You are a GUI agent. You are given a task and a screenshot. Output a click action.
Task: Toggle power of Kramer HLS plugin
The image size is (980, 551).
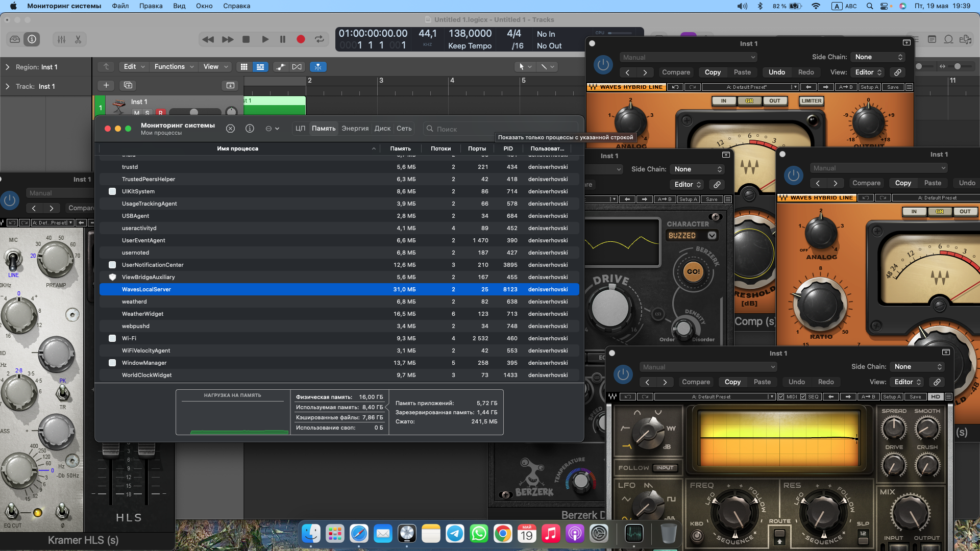(10, 201)
